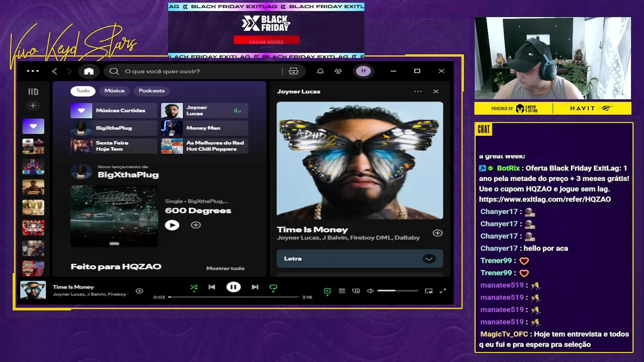Select the 'Tudo' filter chip
This screenshot has width=644, height=362.
pos(83,91)
